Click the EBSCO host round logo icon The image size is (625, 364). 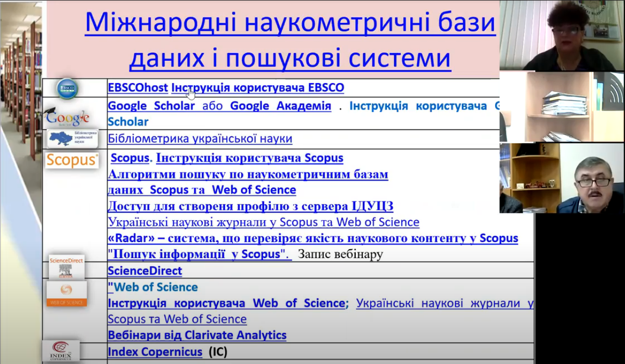point(67,88)
